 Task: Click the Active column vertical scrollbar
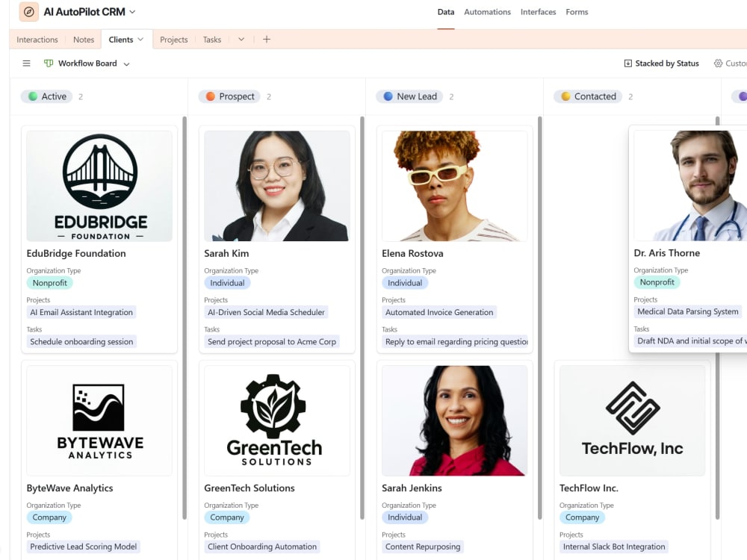click(x=185, y=317)
